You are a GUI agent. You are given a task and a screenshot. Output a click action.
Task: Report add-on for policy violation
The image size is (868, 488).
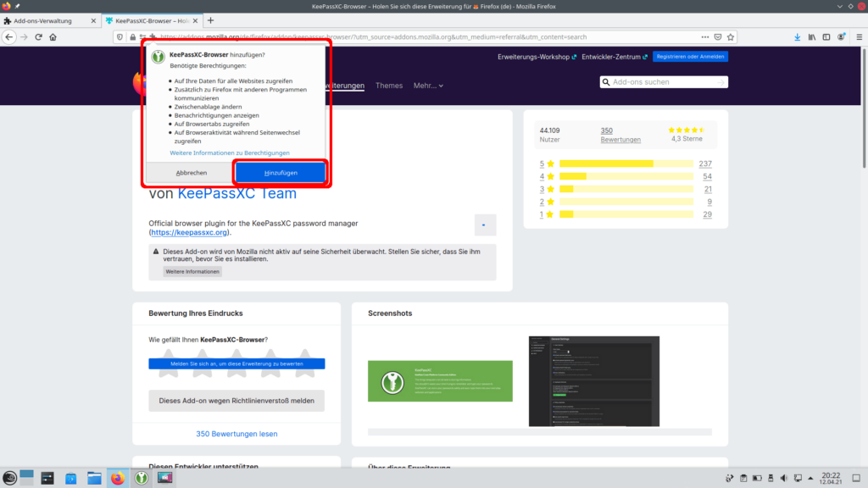236,401
